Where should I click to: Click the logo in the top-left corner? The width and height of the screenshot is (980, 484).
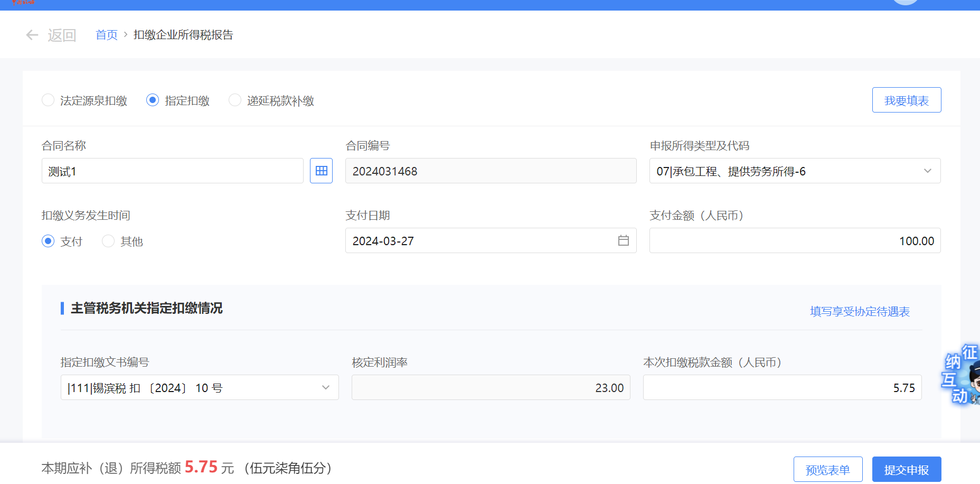tap(23, 2)
